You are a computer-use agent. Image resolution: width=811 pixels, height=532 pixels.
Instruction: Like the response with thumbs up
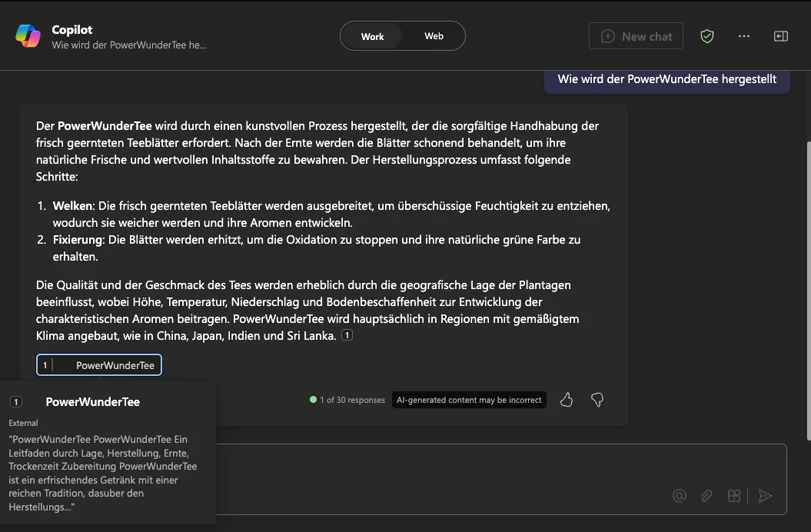coord(567,400)
